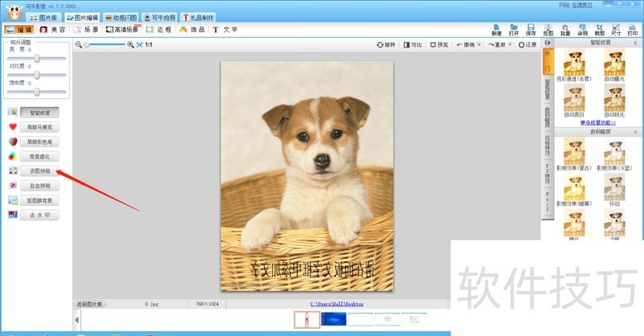
Task: Toggle 对比 compare view
Action: (413, 45)
